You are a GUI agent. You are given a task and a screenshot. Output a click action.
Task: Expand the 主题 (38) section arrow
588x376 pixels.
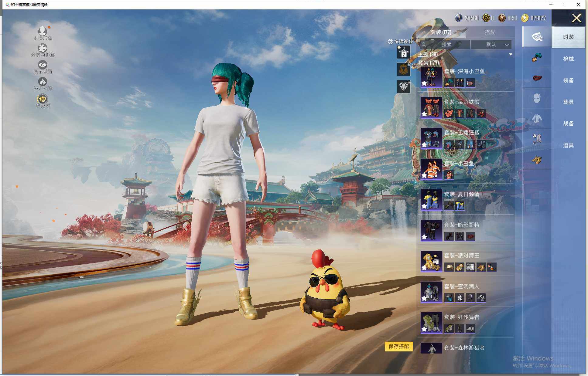coord(511,55)
